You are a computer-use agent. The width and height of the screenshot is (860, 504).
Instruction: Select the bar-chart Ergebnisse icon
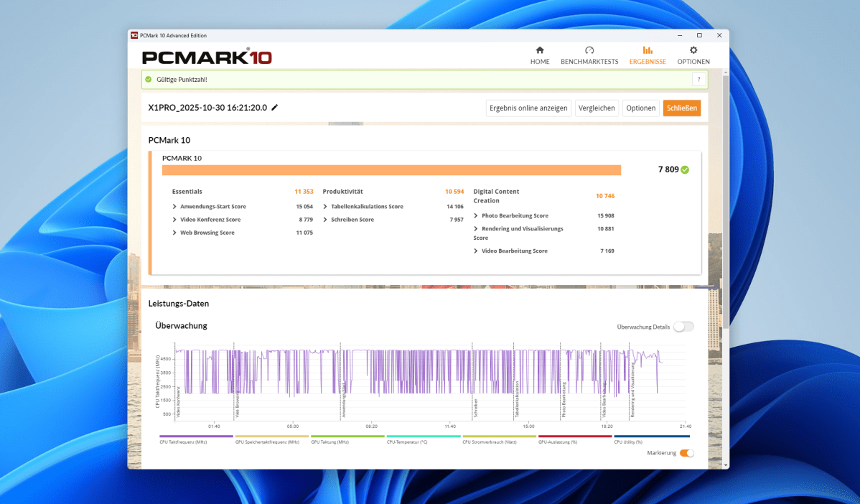point(647,52)
